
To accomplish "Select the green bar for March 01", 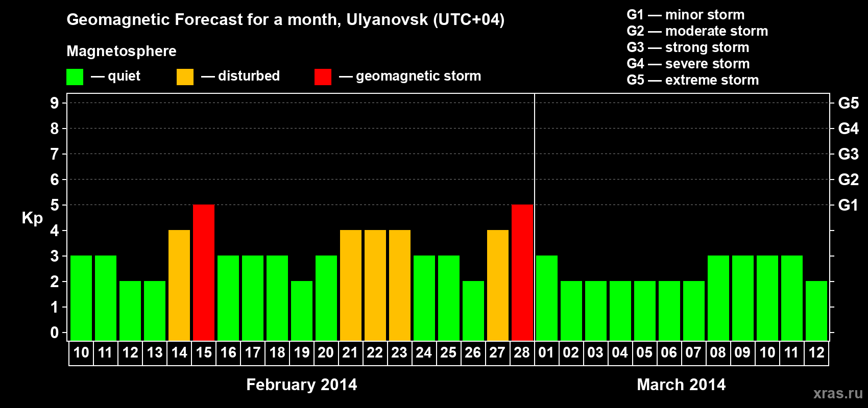I will [547, 298].
